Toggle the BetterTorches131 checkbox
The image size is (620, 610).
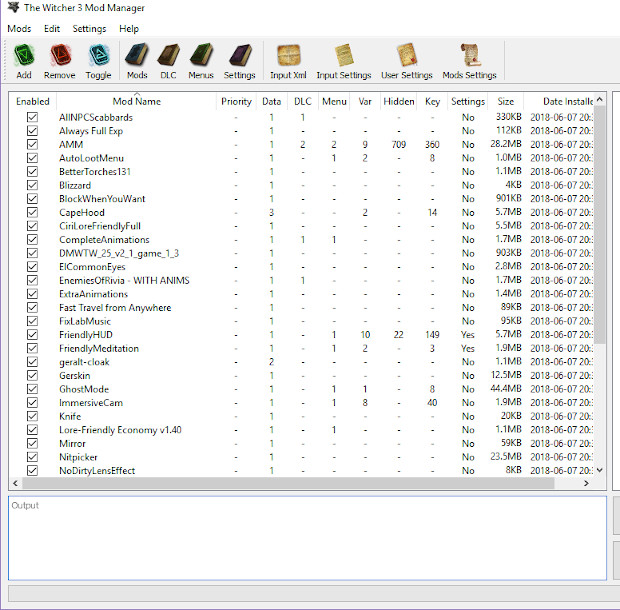(32, 171)
